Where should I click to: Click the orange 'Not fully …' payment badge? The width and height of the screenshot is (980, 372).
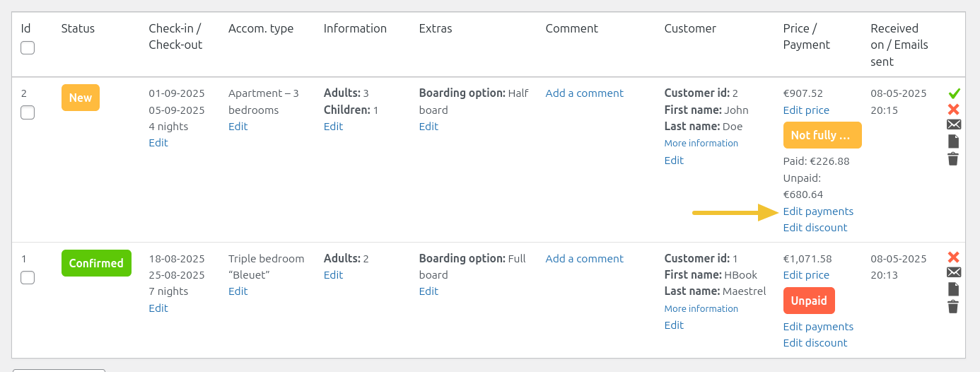pyautogui.click(x=822, y=135)
